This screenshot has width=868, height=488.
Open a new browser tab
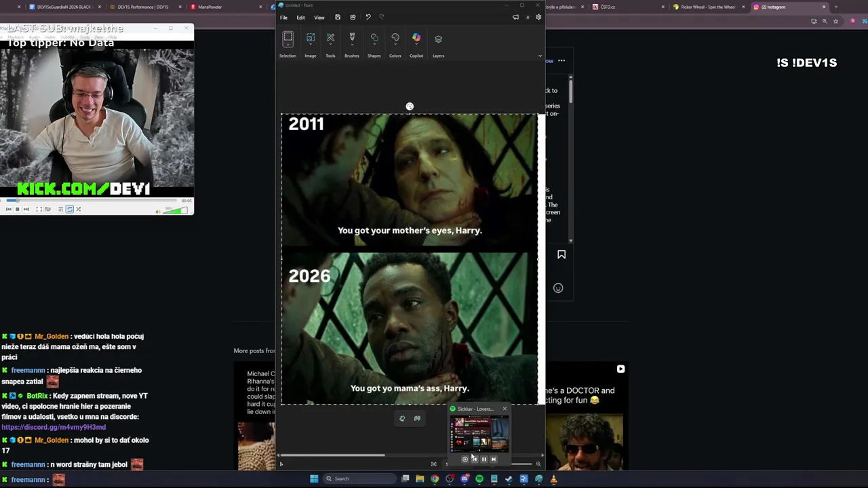coord(835,7)
